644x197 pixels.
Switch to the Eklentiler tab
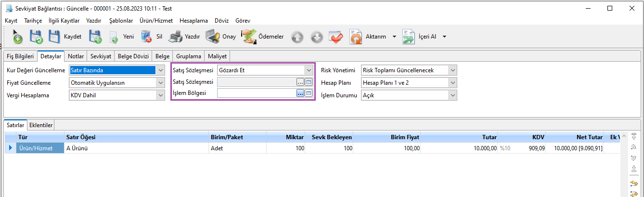(x=41, y=125)
